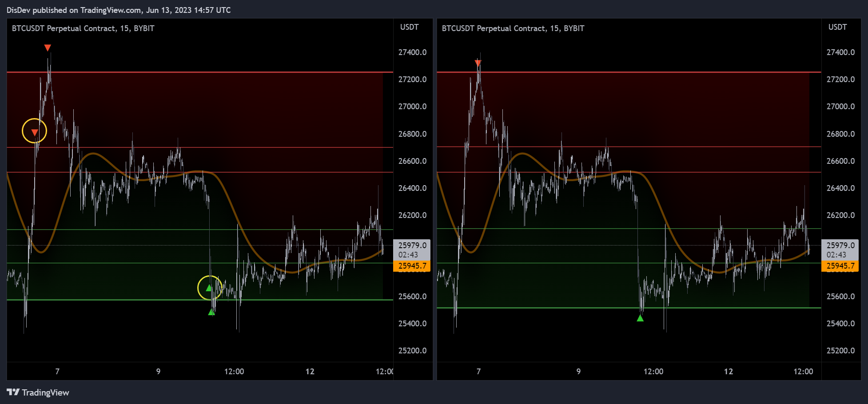The height and width of the screenshot is (404, 868).
Task: Click 27400.0 on the left chart's price axis
Action: [x=412, y=52]
